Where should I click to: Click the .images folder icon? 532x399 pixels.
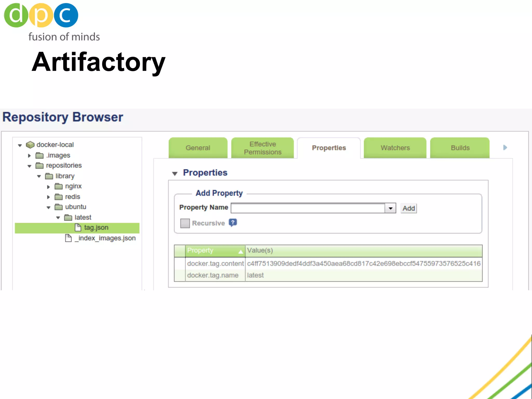point(39,155)
